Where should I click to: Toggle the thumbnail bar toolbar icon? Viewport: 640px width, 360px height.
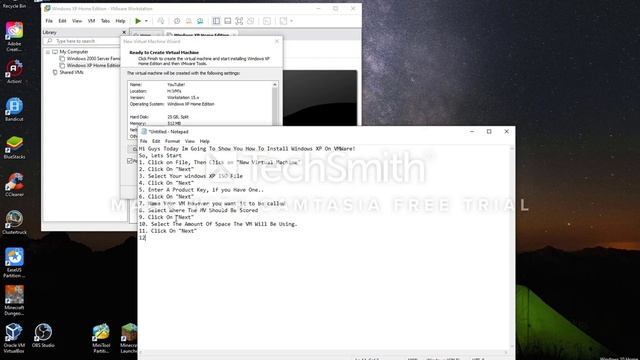pyautogui.click(x=228, y=21)
